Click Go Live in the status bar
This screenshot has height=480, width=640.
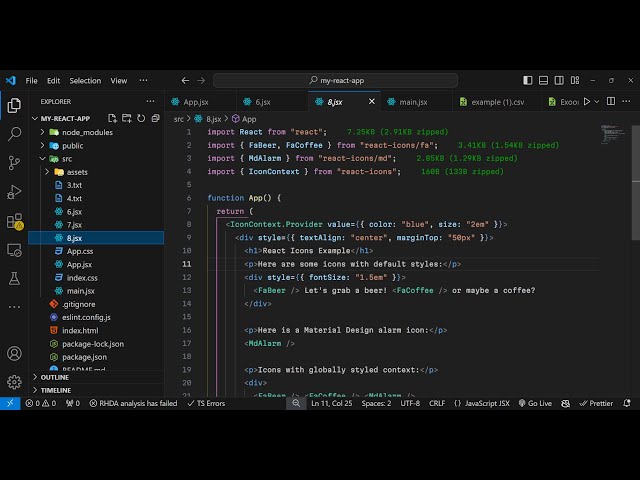[x=534, y=403]
